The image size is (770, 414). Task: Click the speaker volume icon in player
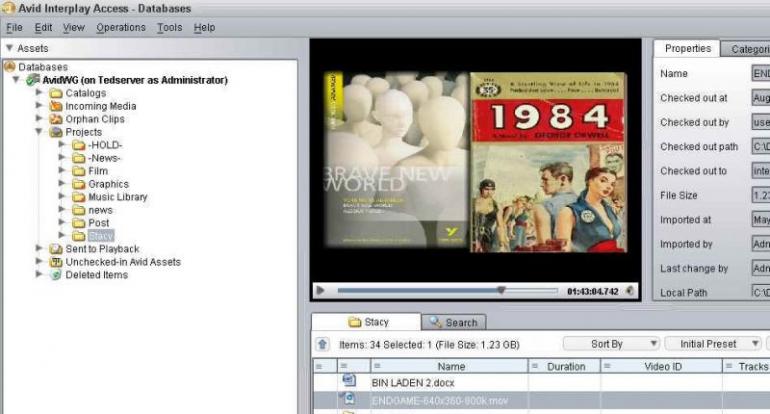(x=630, y=291)
